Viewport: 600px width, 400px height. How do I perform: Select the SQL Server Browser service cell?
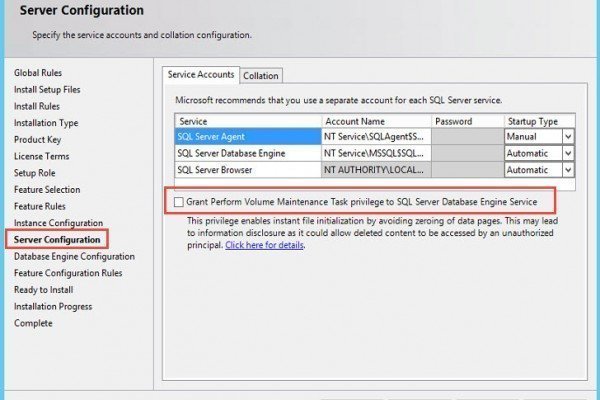(248, 170)
